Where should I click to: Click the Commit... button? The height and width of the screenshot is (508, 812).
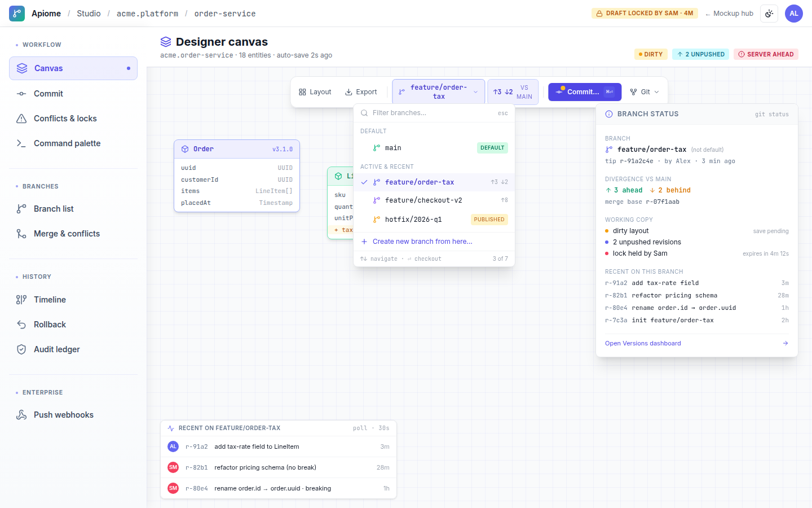click(x=585, y=92)
